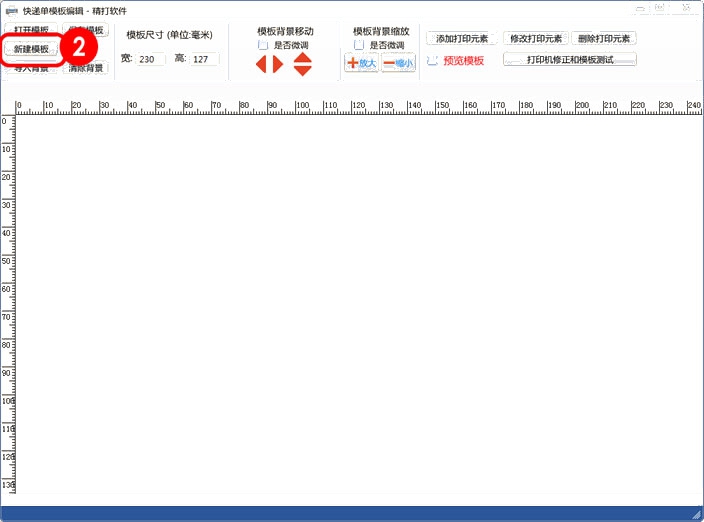Open 打印机修正和模板测试

[x=569, y=60]
